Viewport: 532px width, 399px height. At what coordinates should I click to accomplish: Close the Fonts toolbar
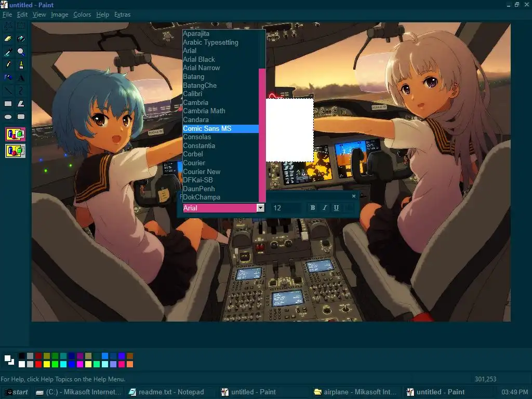[354, 196]
